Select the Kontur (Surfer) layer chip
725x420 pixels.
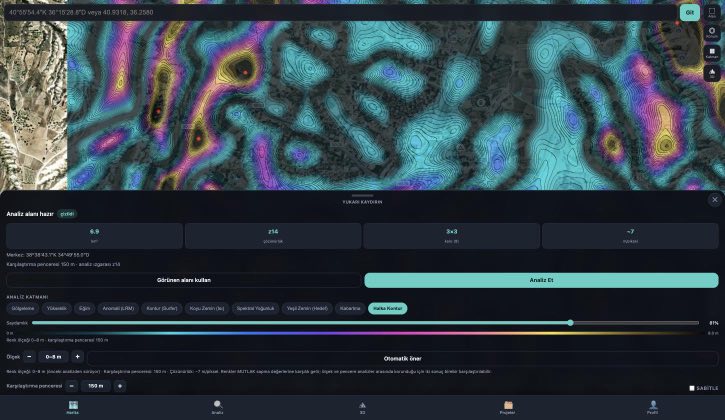click(x=162, y=309)
